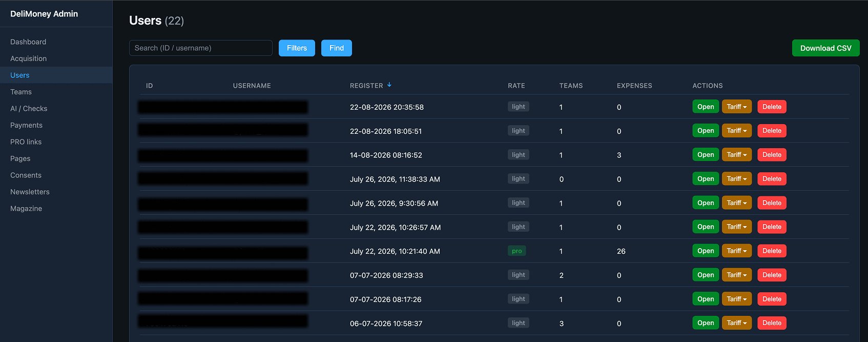
Task: Select Users in the sidebar
Action: tap(20, 75)
